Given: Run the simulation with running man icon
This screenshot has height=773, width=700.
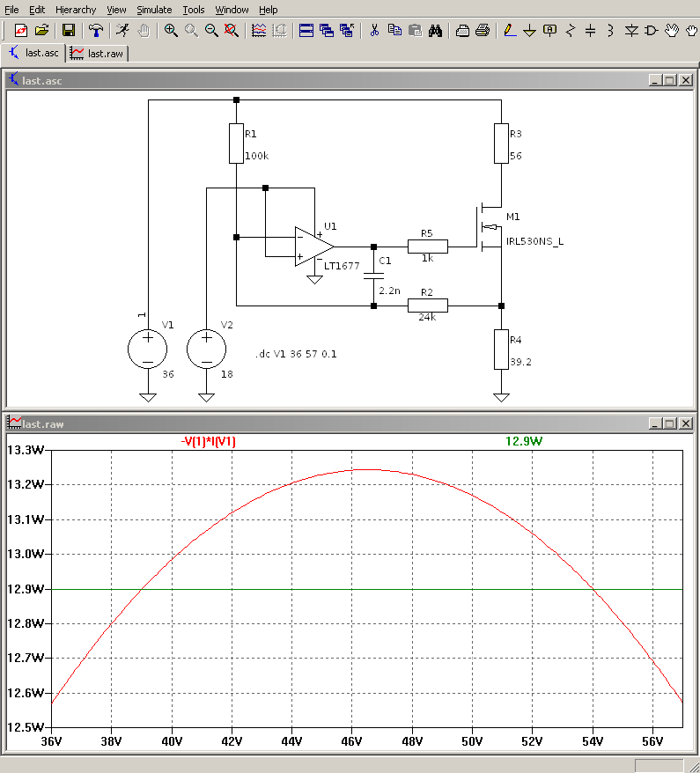Looking at the screenshot, I should (122, 31).
